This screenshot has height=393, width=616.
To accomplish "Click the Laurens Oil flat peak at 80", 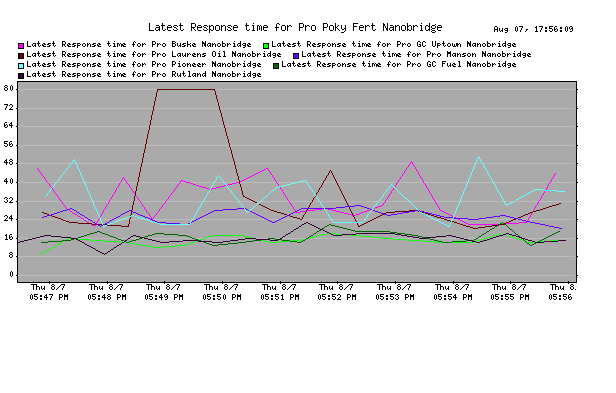I will click(186, 89).
